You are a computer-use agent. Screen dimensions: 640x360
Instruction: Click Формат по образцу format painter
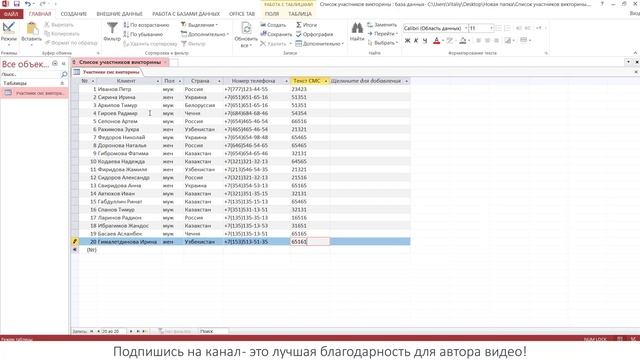[x=71, y=42]
